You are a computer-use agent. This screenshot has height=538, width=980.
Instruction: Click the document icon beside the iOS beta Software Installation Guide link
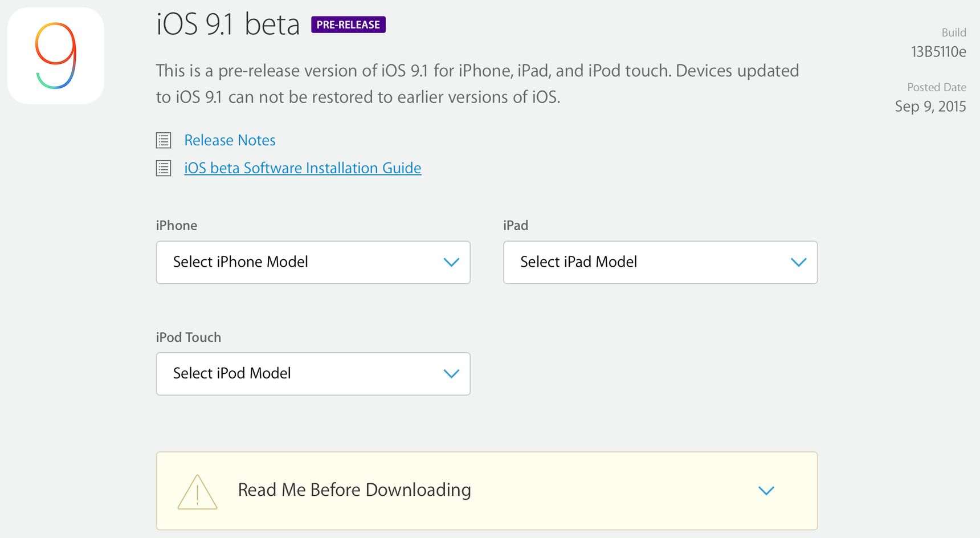164,168
